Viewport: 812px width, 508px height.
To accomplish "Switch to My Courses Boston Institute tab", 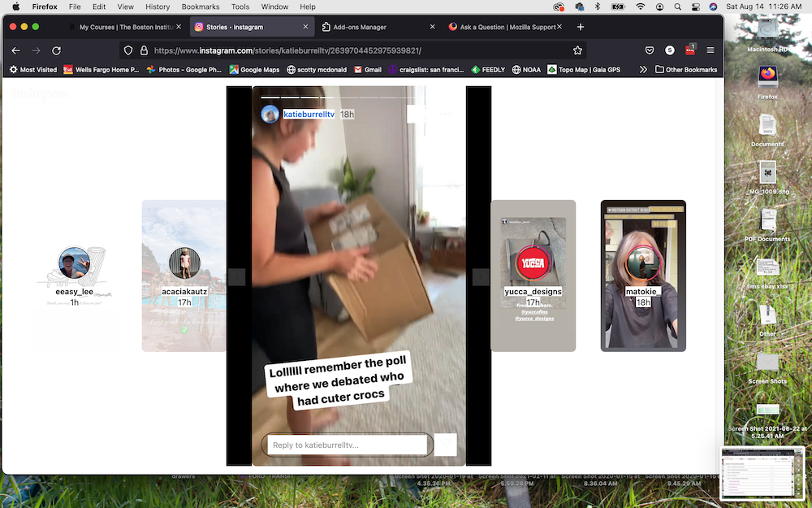I will [x=127, y=27].
